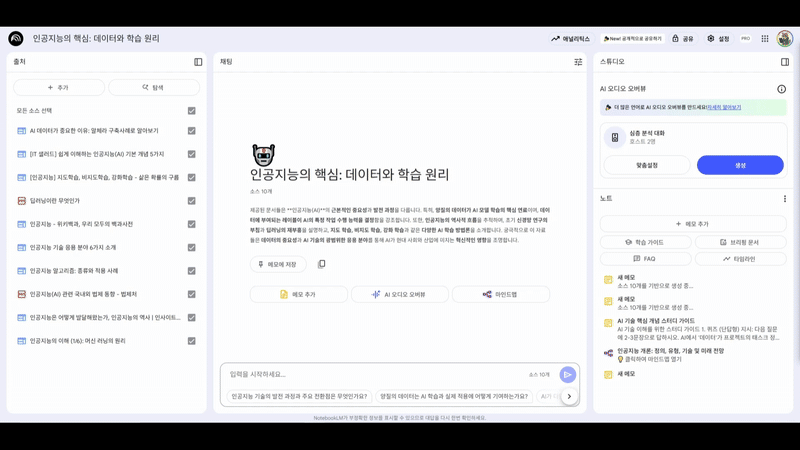Open 자세히 알아보기 link

pos(724,108)
